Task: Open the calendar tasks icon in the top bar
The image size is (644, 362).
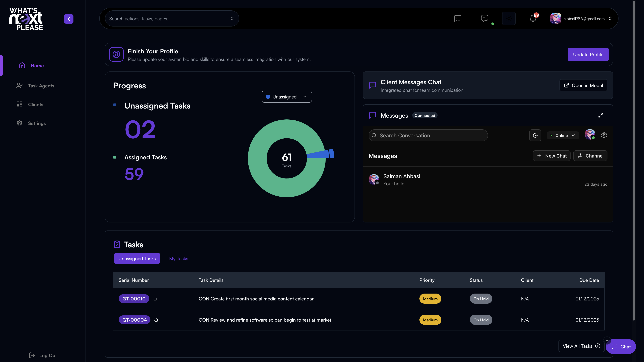Action: [x=458, y=18]
